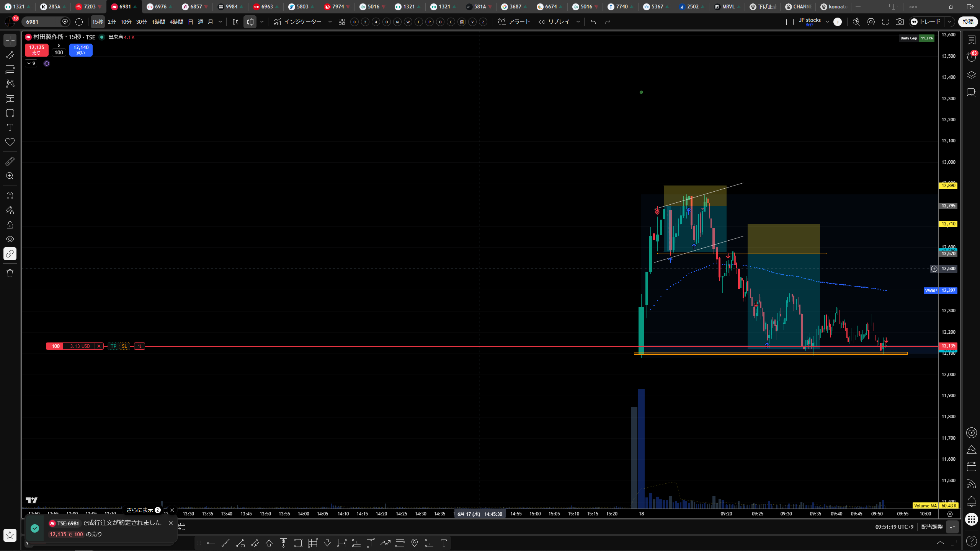Click the blue 12,140 買い buy button
Viewport: 980px width, 551px height.
(81, 50)
